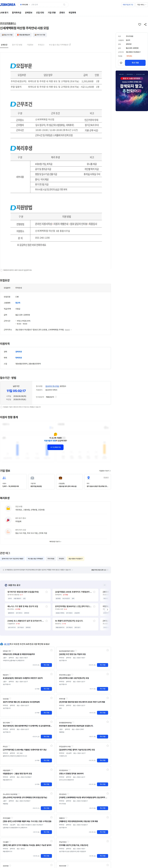Click the cloud icon beside 로그인
148x868 pixels.
[2, 644]
